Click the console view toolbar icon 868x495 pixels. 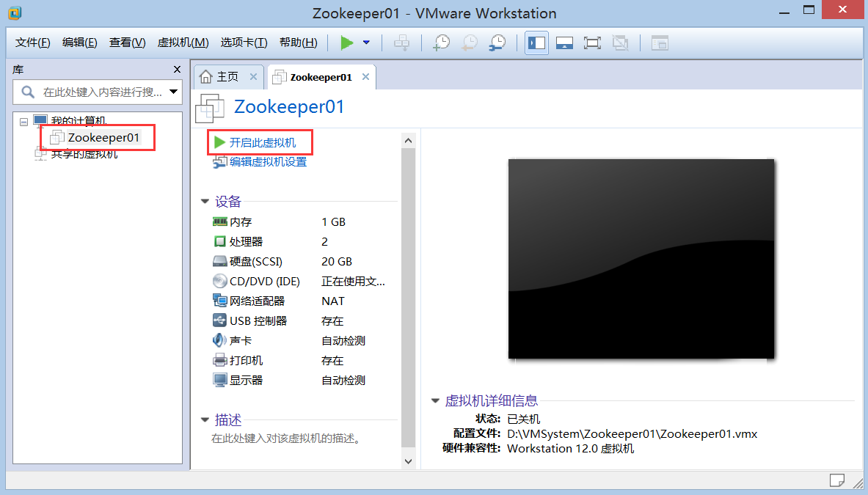(660, 43)
